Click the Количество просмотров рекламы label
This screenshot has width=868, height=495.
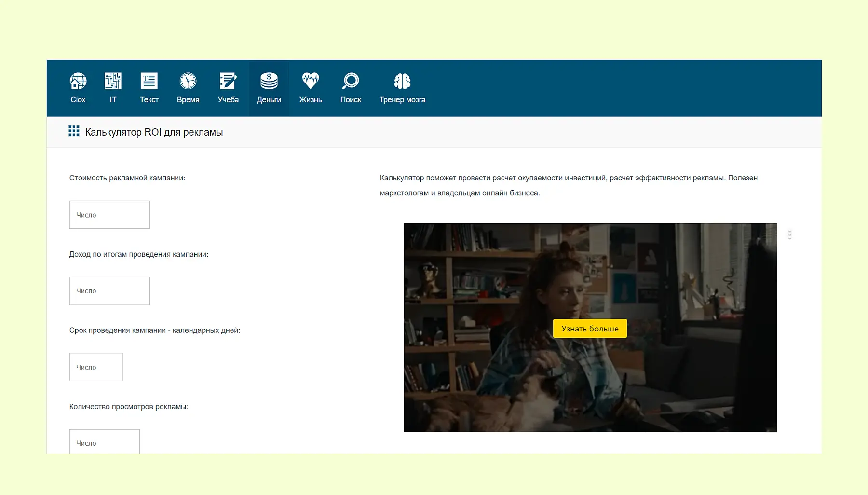click(129, 407)
